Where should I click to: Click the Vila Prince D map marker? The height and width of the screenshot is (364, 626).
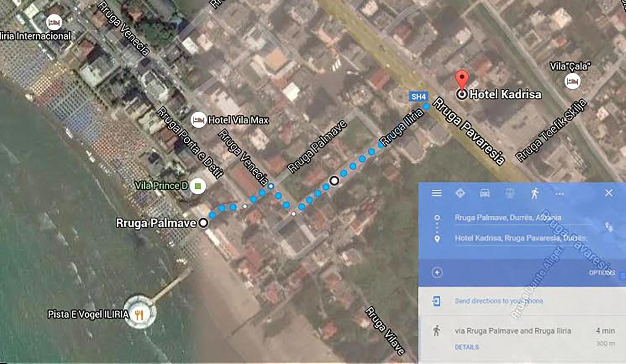click(198, 186)
